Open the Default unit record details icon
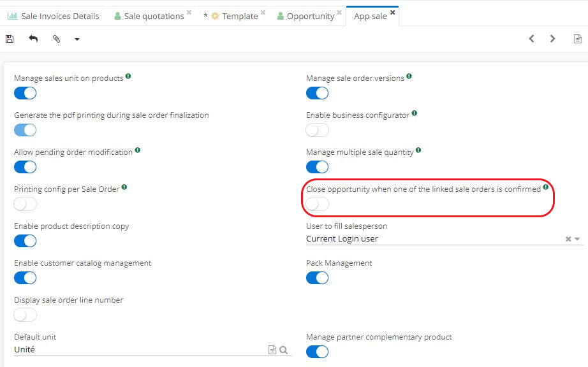This screenshot has height=367, width=588. click(x=272, y=350)
